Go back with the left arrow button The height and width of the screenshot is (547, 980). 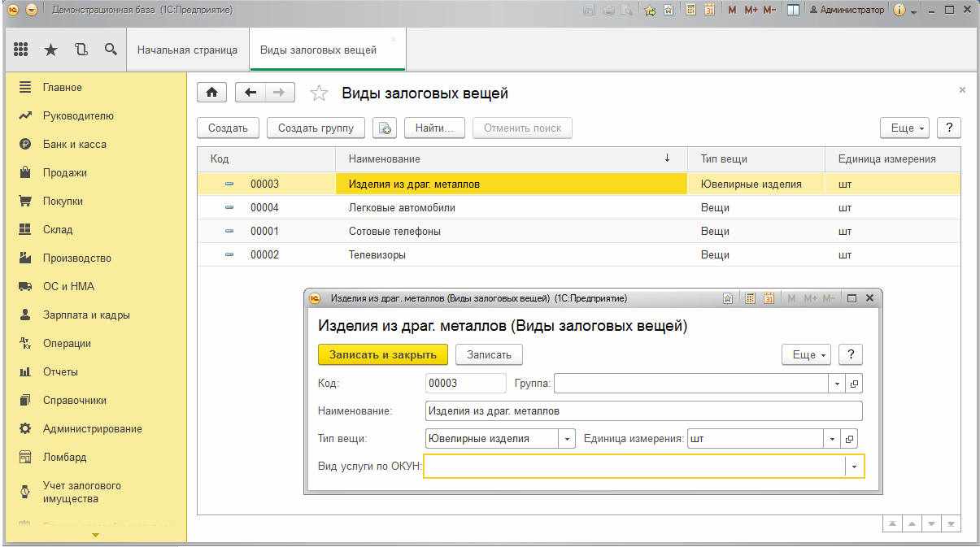click(x=250, y=93)
